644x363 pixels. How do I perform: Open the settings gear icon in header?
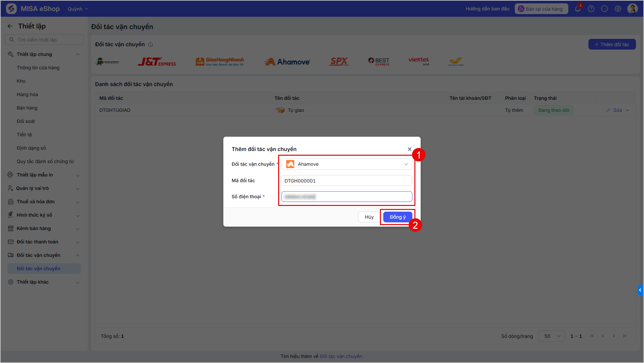[x=618, y=9]
